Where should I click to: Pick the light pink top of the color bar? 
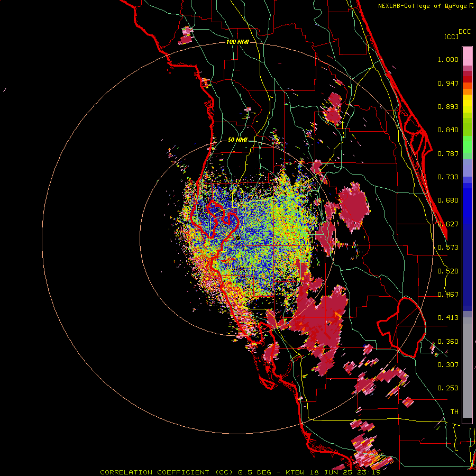[x=467, y=56]
